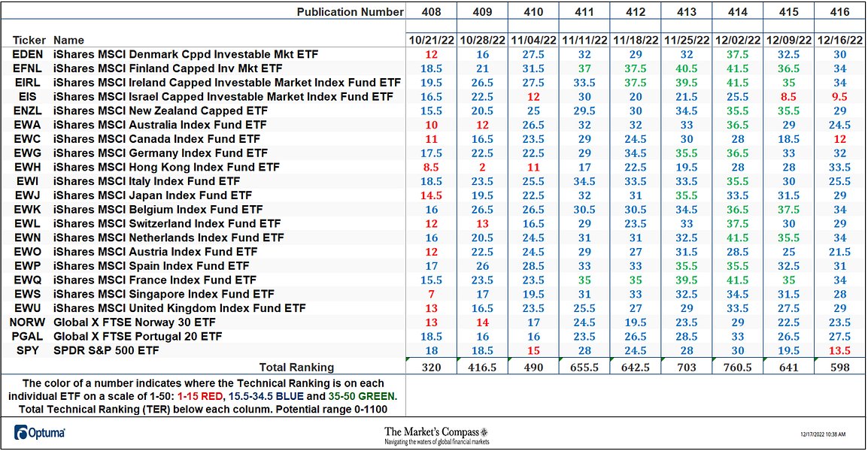Select the EFNL ticker cell
The width and height of the screenshot is (868, 451).
point(28,68)
